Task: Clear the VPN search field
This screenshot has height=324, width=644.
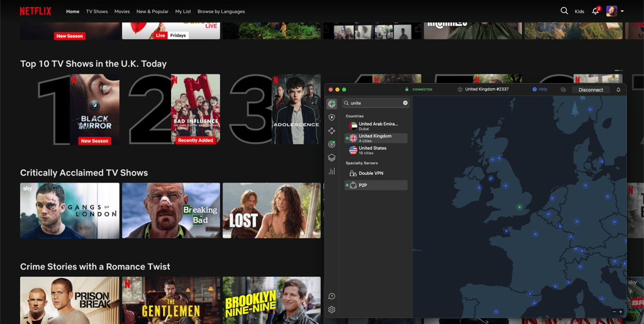Action: 406,103
